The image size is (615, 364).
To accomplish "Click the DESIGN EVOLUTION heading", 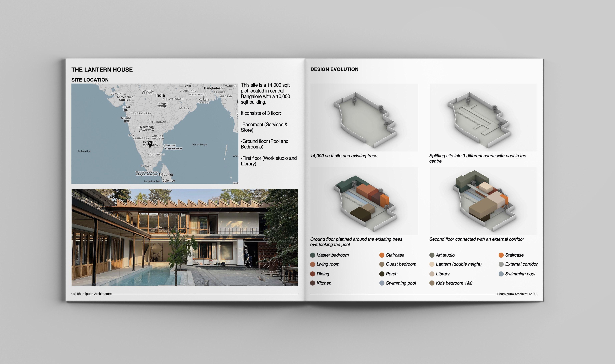I will (x=334, y=69).
